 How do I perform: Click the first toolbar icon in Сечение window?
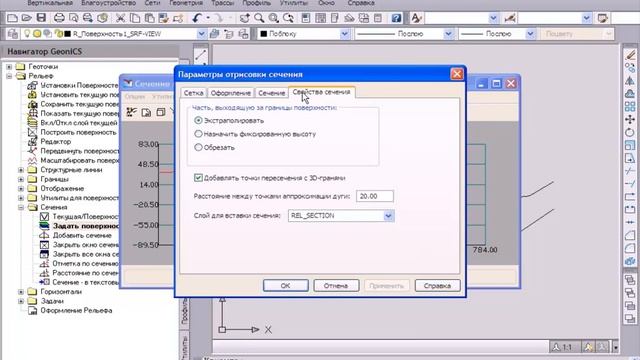(131, 112)
